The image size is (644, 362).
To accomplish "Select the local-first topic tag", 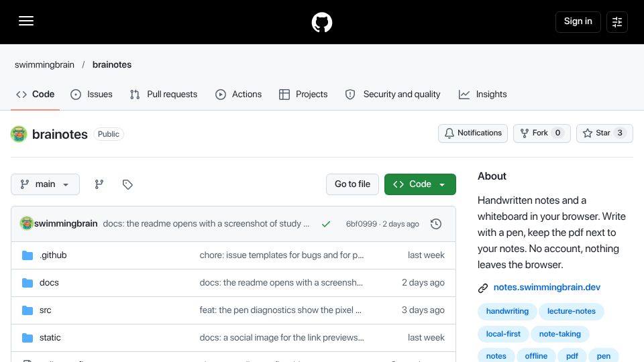I will pos(503,334).
